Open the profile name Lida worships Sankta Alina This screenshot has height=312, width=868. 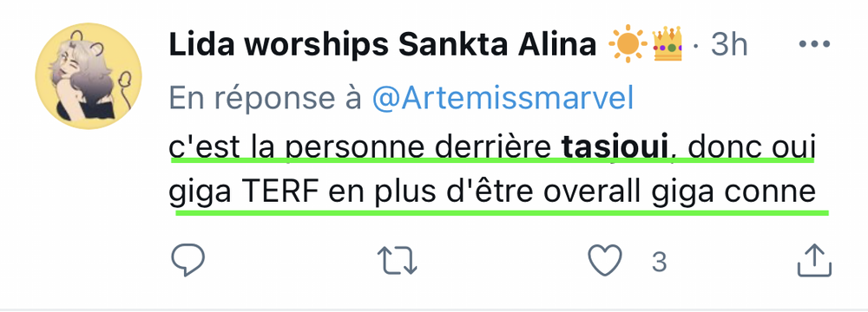pyautogui.click(x=383, y=45)
